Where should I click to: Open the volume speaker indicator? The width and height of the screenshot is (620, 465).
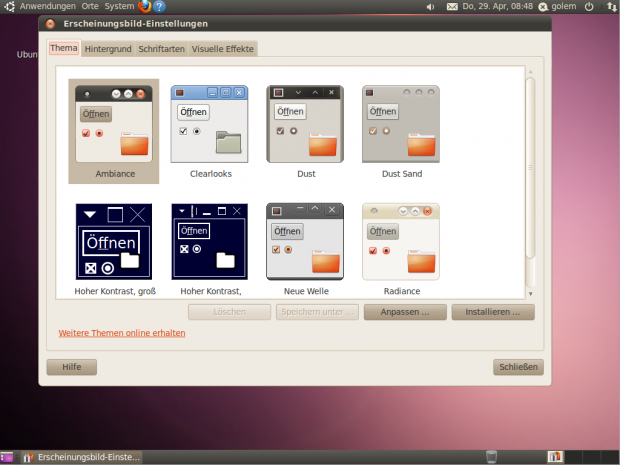point(431,7)
